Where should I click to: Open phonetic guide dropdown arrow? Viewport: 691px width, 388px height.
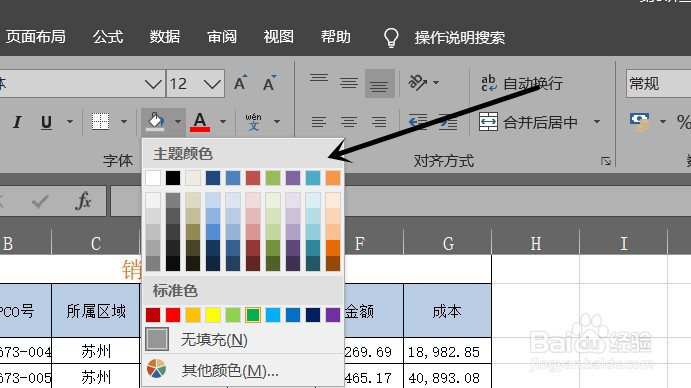277,122
